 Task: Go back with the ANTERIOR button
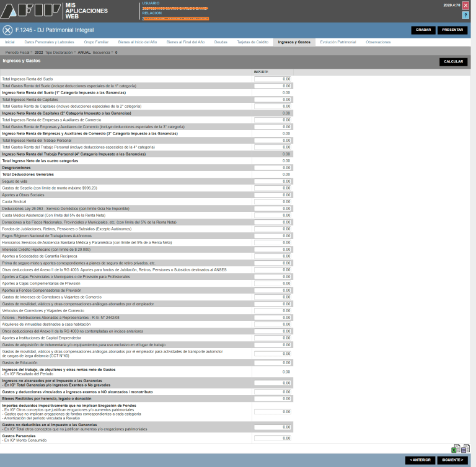(x=420, y=460)
